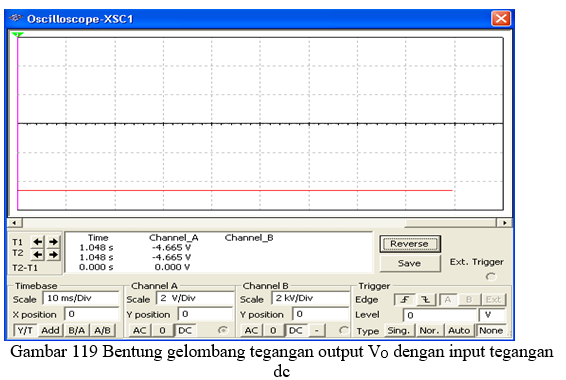Image resolution: width=566 pixels, height=380 pixels.
Task: Select trigger source B
Action: [469, 300]
